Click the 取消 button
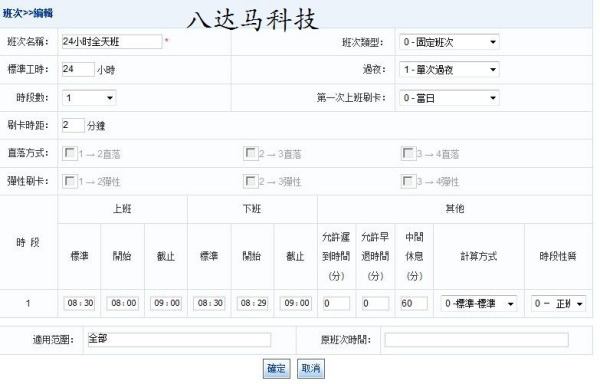This screenshot has width=600, height=384. pos(311,369)
